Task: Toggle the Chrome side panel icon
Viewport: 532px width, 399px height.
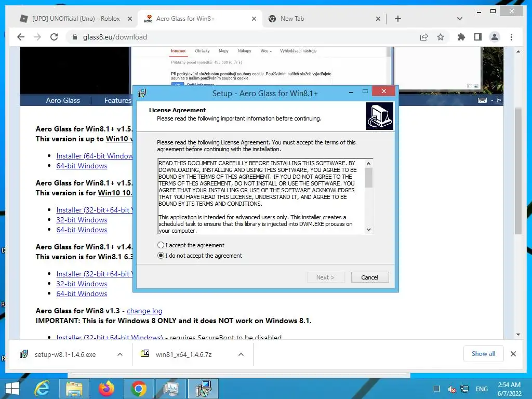Action: (478, 37)
